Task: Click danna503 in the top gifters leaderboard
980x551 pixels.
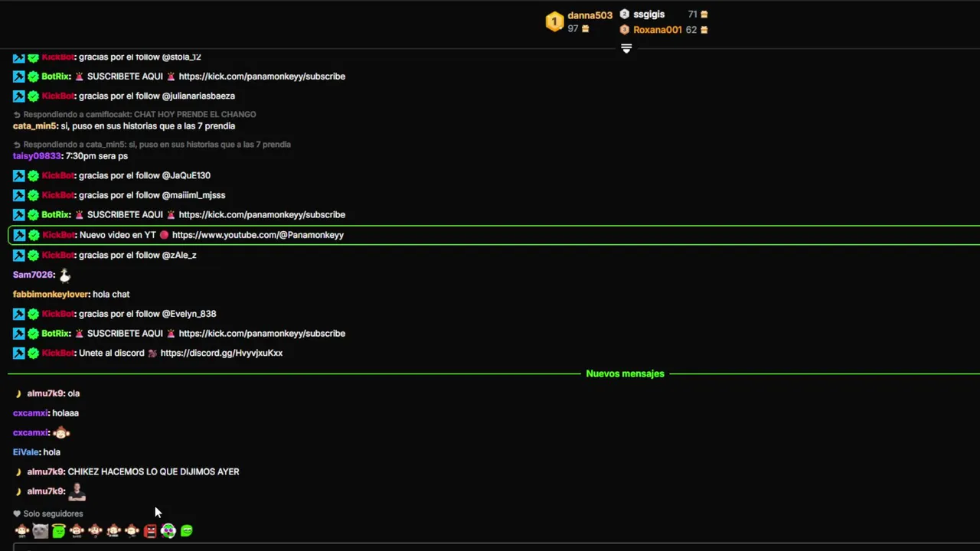Action: pos(590,15)
